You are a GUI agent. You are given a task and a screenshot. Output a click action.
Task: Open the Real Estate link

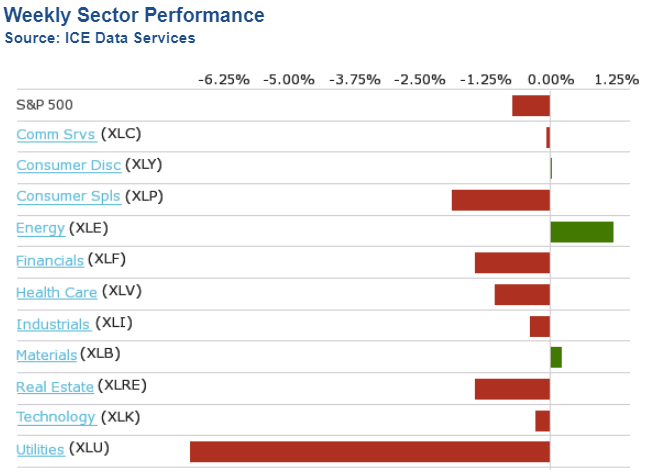pos(55,387)
